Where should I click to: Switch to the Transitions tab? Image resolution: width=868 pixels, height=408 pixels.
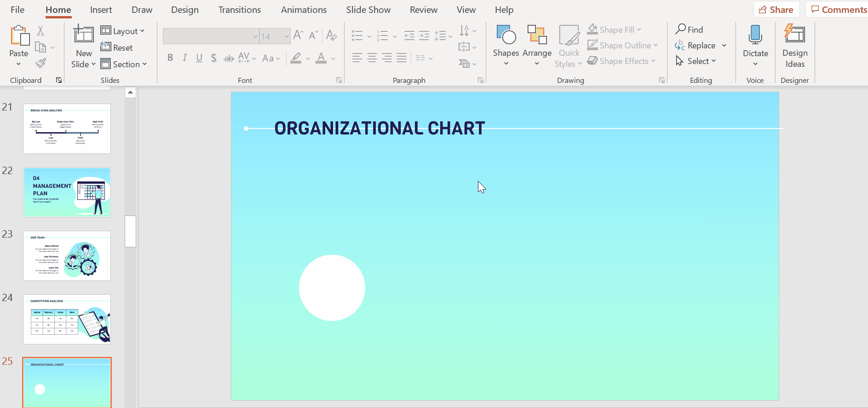pyautogui.click(x=239, y=10)
